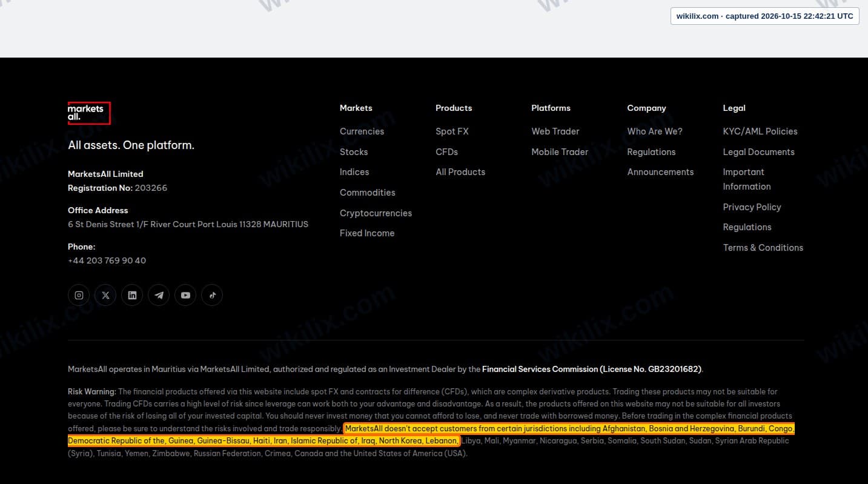Screen dimensions: 868x484
Task: Open the CFDs link
Action: coord(446,152)
